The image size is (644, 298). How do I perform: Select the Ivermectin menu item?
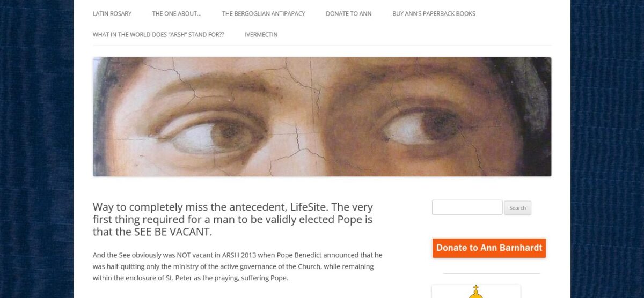coord(261,34)
